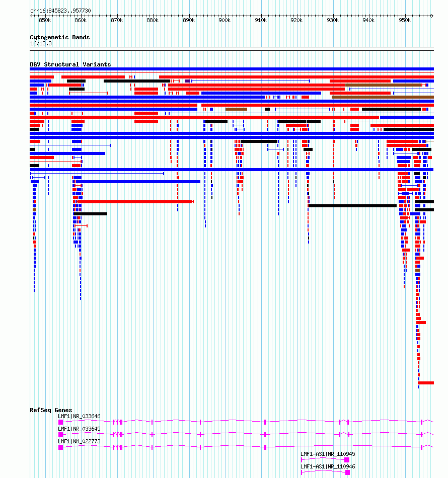
Task: Click the 910k ruler label
Action: (x=261, y=21)
